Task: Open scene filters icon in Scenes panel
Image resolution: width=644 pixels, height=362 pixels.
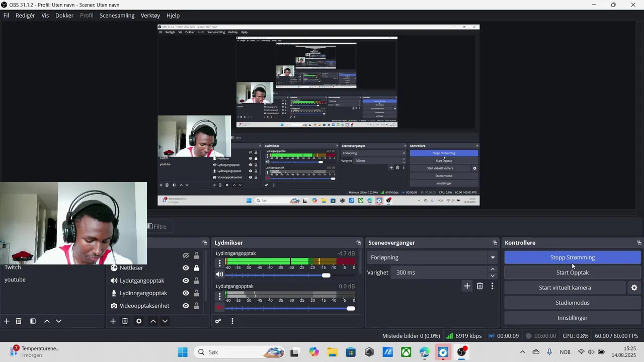Action: point(33,321)
